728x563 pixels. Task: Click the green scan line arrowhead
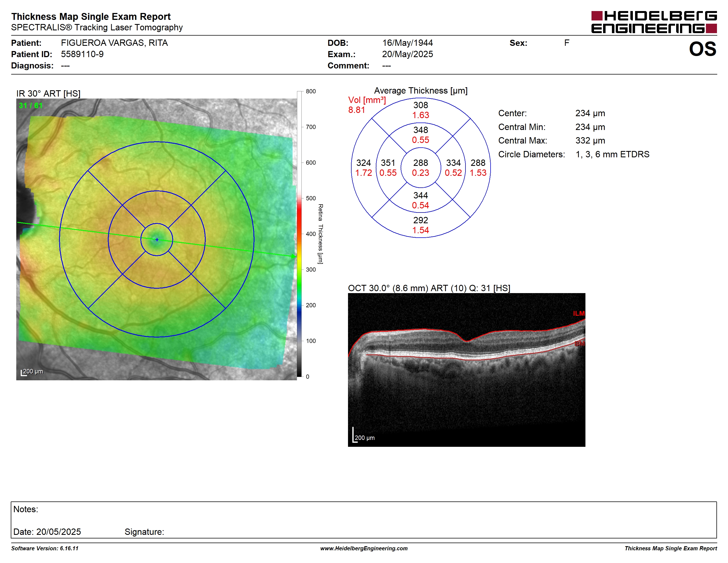pos(293,256)
